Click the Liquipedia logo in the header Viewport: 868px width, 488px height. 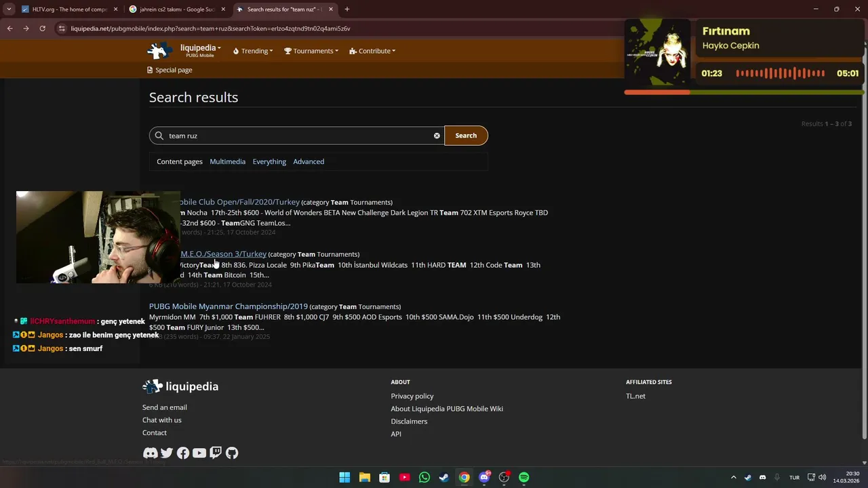(x=160, y=51)
